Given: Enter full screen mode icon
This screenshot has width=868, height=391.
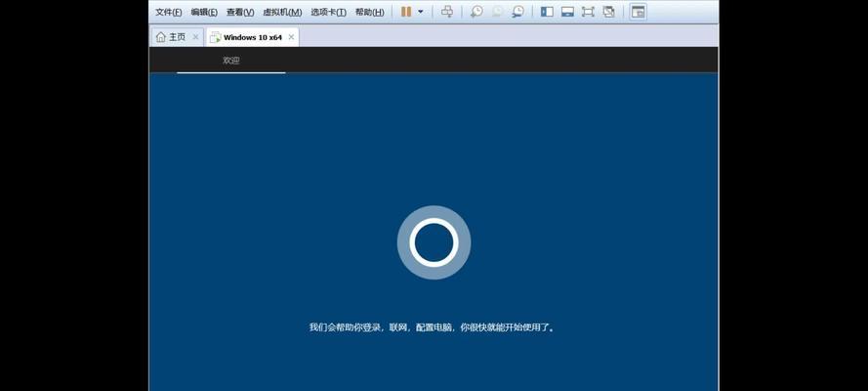Looking at the screenshot, I should click(588, 12).
